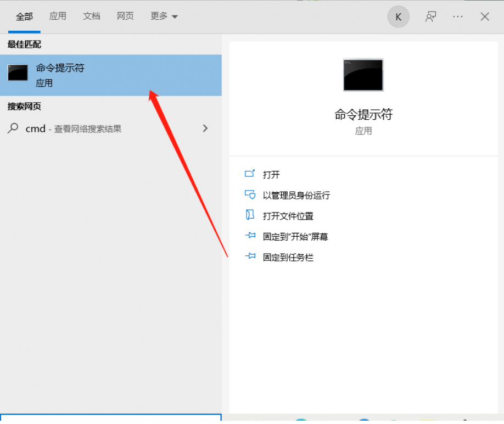The width and height of the screenshot is (504, 424).
Task: Click the magnifier icon beside cmd
Action: click(x=13, y=129)
